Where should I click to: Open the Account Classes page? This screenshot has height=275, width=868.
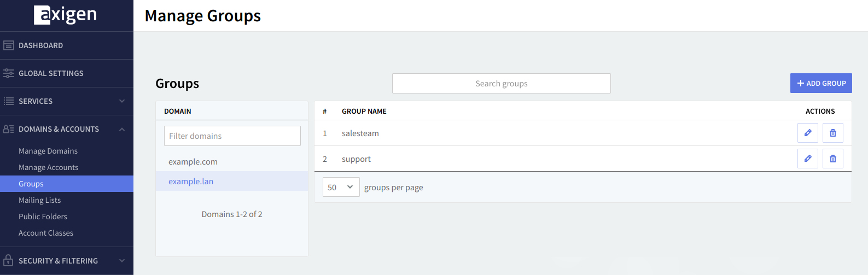coord(46,233)
